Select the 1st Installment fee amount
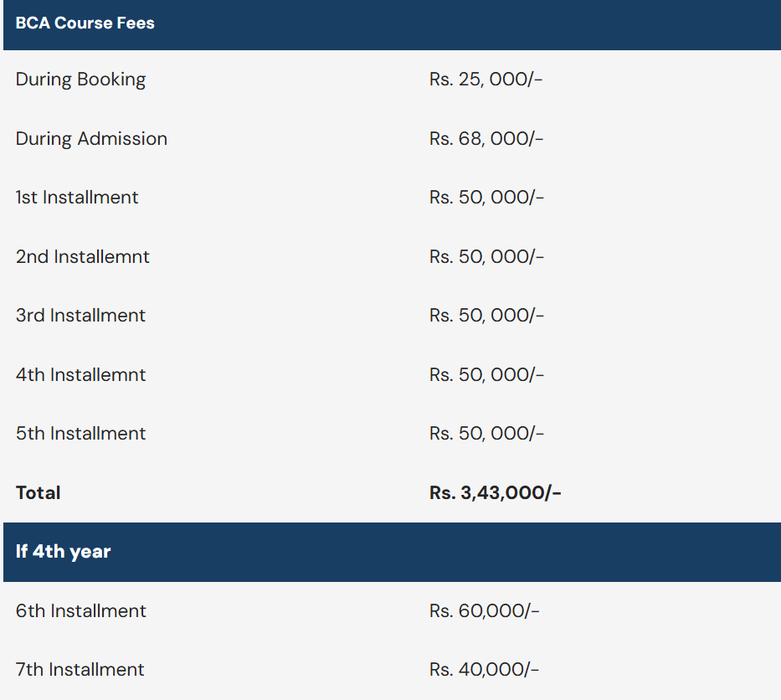This screenshot has width=781, height=700. coord(486,198)
